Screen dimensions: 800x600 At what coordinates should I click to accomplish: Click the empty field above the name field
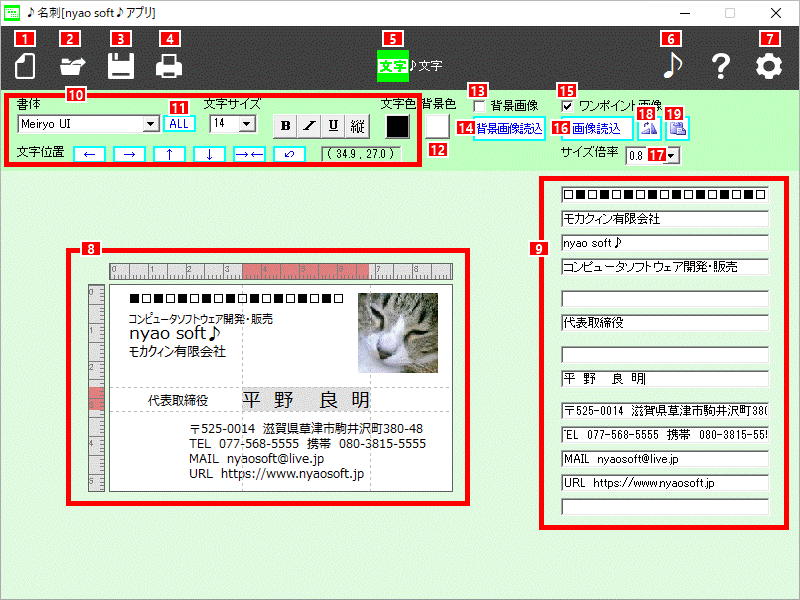tap(665, 355)
